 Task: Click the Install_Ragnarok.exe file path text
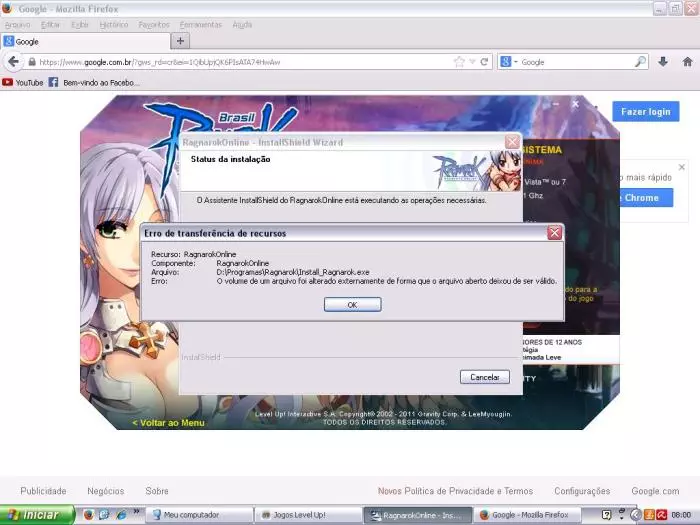tap(293, 272)
